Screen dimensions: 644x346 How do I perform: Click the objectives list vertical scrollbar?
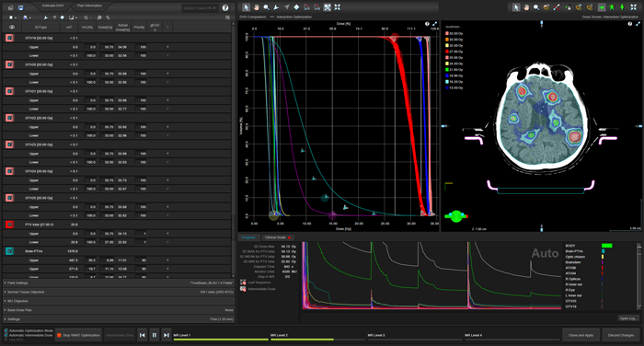click(x=234, y=150)
